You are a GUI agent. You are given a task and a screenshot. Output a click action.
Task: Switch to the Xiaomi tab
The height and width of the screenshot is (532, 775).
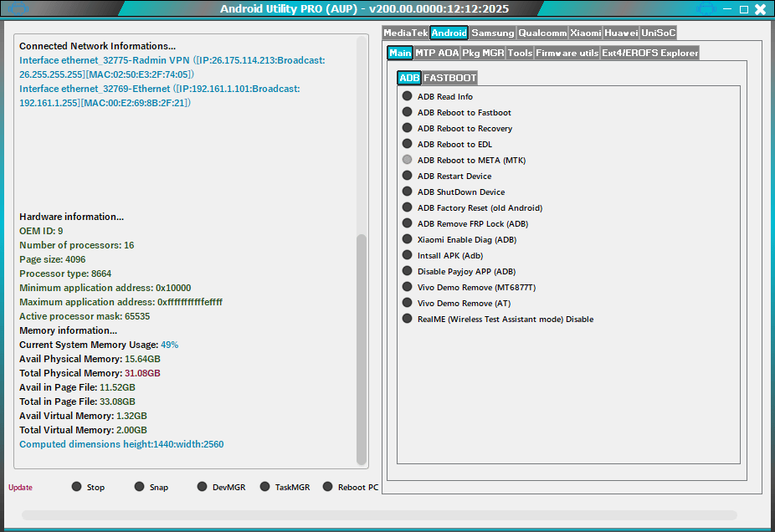click(586, 33)
